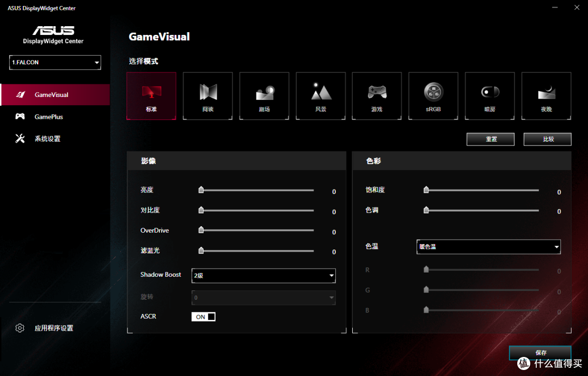Click the ASUS DisplayWidget Center window title

(x=41, y=8)
